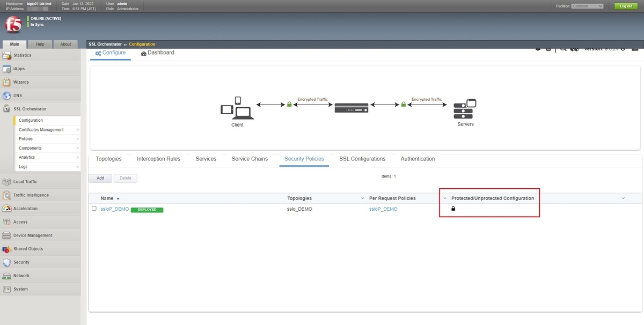The width and height of the screenshot is (644, 325).
Task: Click the Dashboard gauge icon
Action: (143, 53)
